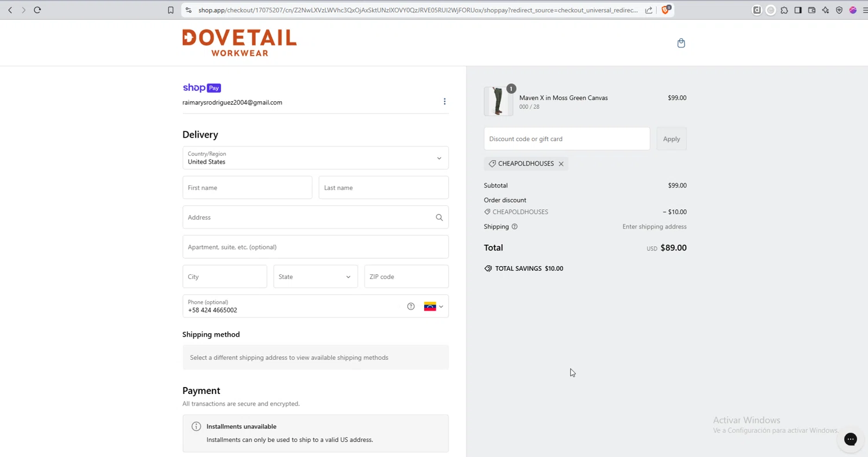Click the ZIP code field

coord(406,277)
